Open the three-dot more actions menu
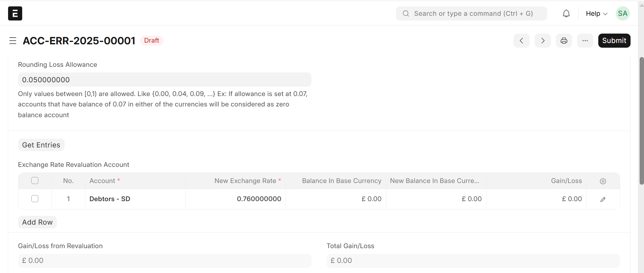644x273 pixels. 585,41
